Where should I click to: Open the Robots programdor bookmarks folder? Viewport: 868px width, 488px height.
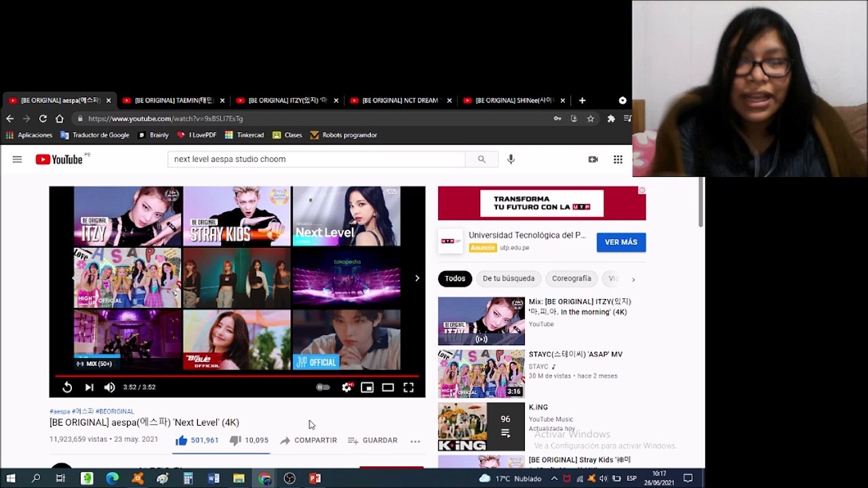point(343,135)
